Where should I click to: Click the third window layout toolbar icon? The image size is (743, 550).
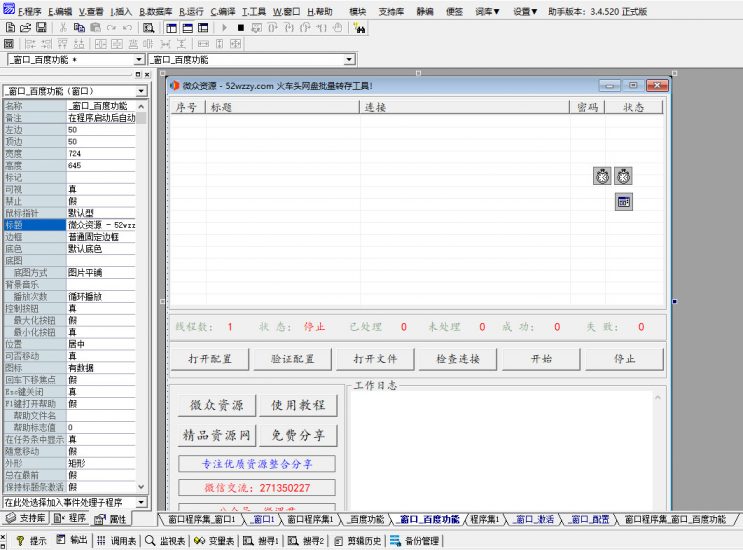click(203, 28)
